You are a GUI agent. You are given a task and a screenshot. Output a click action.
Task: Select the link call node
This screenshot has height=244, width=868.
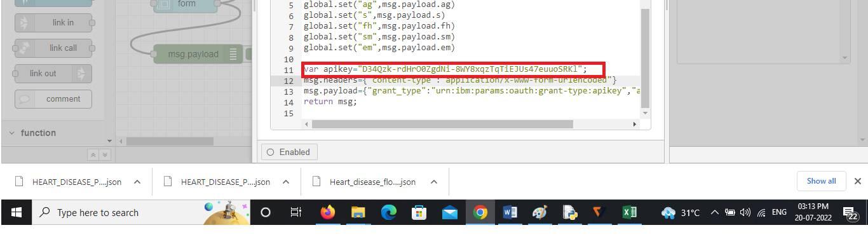click(53, 48)
